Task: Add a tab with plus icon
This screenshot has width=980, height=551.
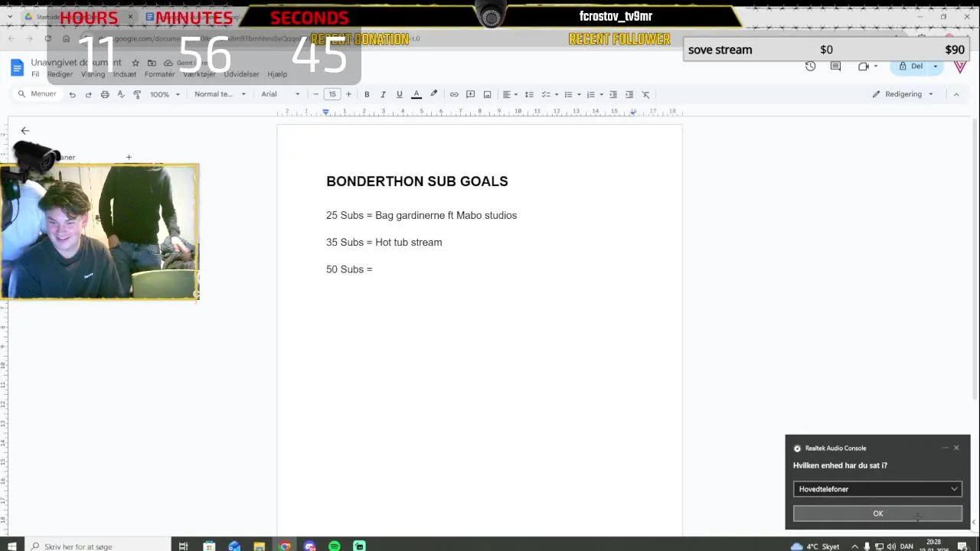Action: (129, 158)
